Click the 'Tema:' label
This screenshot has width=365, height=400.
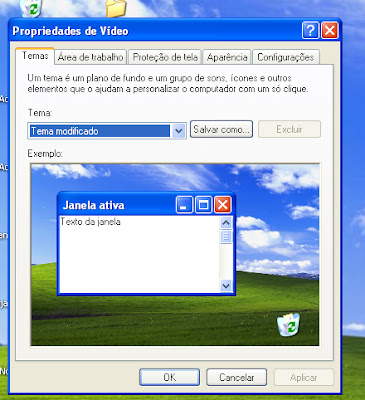click(40, 113)
